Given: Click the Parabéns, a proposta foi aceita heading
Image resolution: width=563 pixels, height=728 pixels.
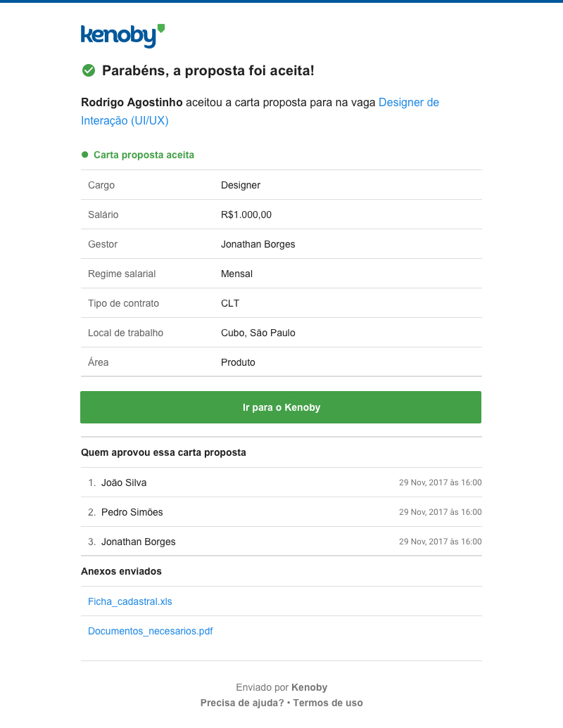Looking at the screenshot, I should [208, 70].
